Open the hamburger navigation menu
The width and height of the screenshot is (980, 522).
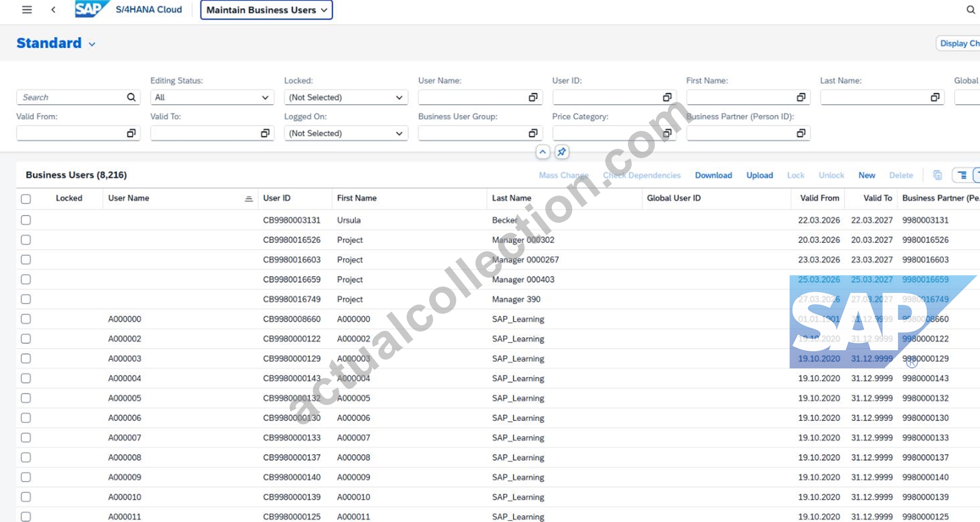click(27, 10)
